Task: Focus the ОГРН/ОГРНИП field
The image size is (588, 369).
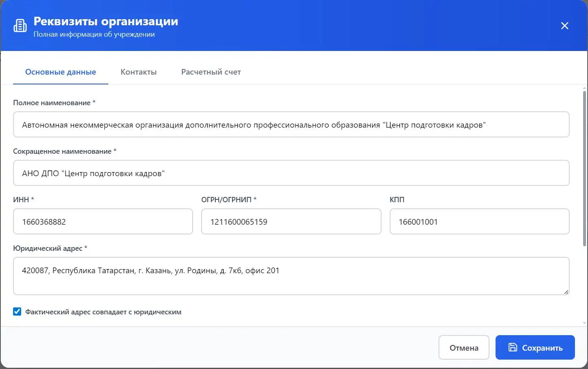Action: coord(291,221)
